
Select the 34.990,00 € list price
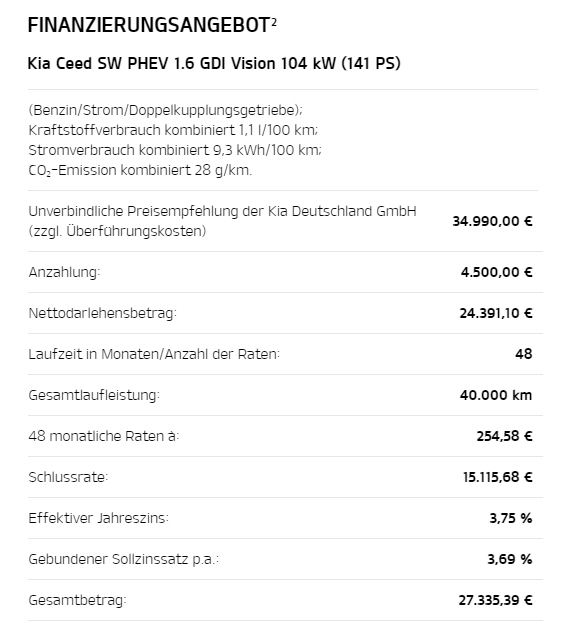click(x=492, y=221)
